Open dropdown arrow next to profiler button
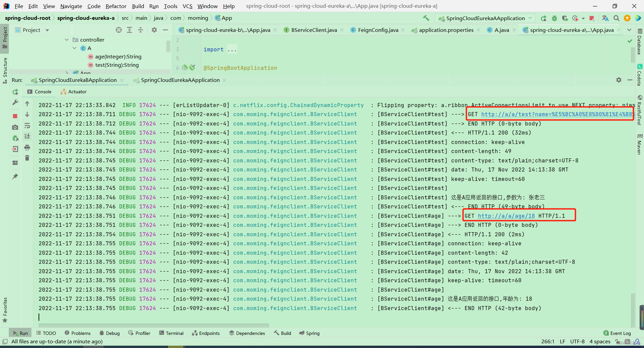Screen dimensions: 644x348 tap(583, 18)
